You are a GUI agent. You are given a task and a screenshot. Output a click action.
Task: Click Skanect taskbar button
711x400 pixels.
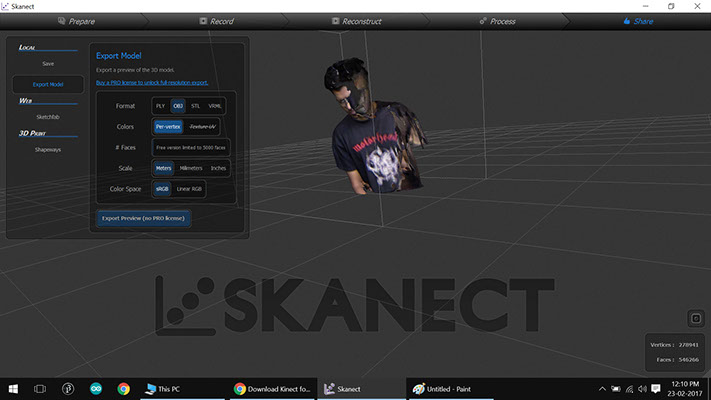click(361, 389)
